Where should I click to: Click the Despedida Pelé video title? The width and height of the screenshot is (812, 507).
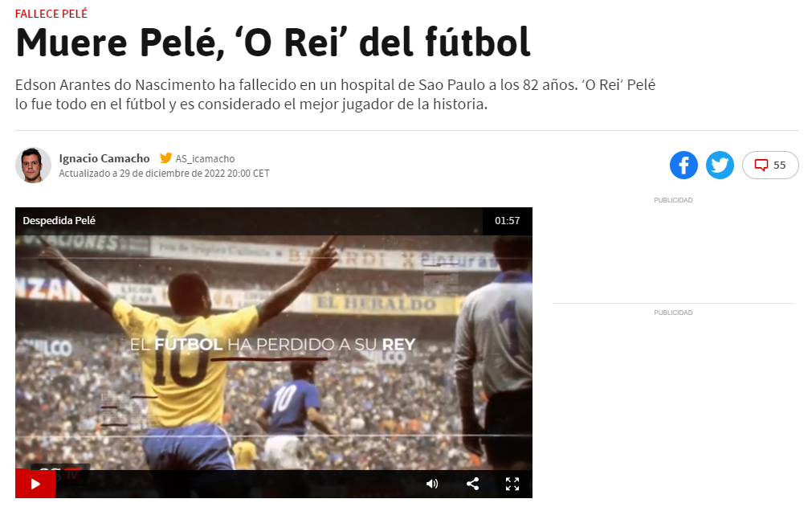pos(59,221)
